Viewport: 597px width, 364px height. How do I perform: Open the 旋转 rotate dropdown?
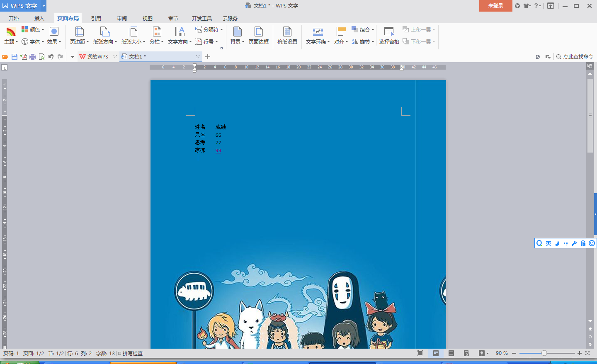click(363, 41)
